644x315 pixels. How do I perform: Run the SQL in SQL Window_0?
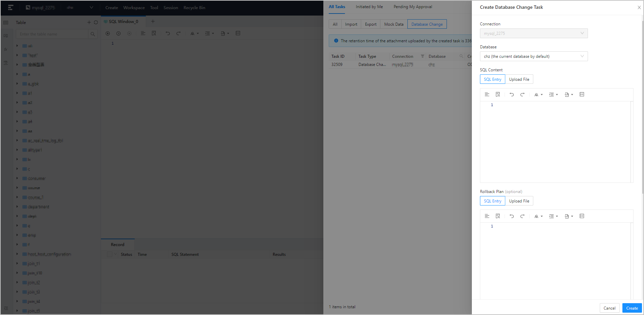(x=108, y=33)
